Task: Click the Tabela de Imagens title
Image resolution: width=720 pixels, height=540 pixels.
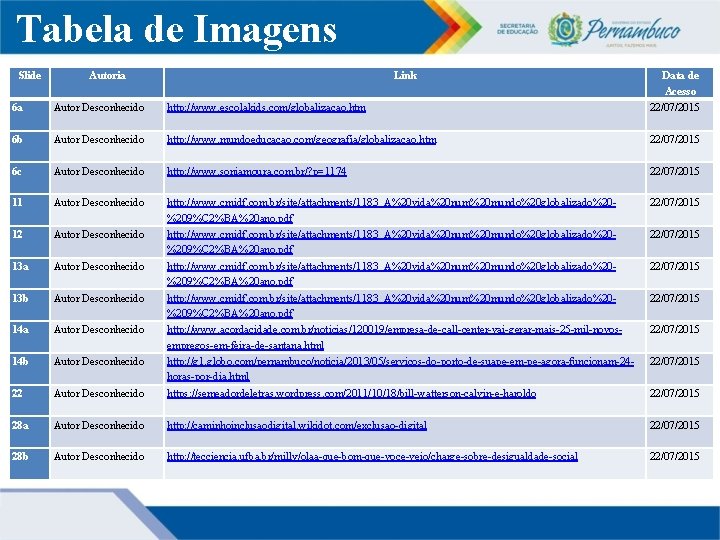Action: tap(176, 29)
